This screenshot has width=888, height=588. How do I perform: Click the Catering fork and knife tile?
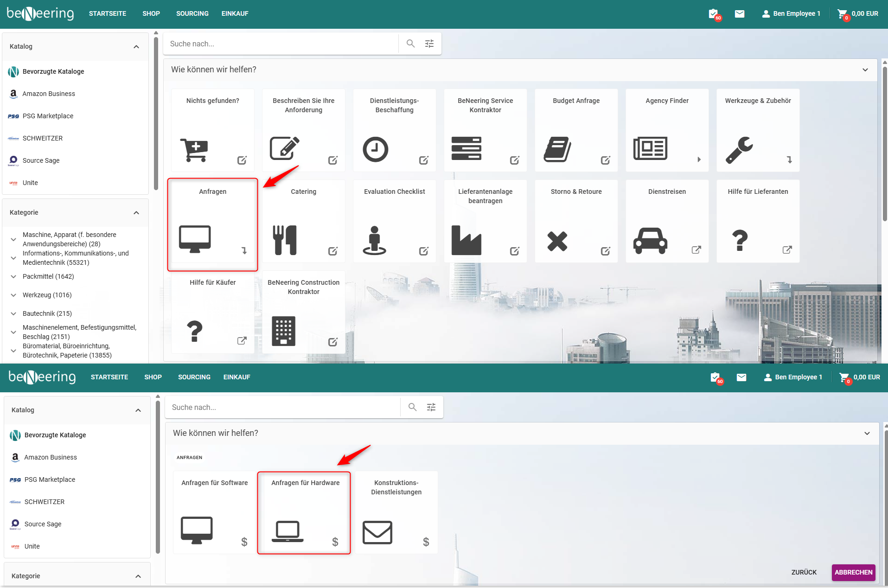click(303, 221)
